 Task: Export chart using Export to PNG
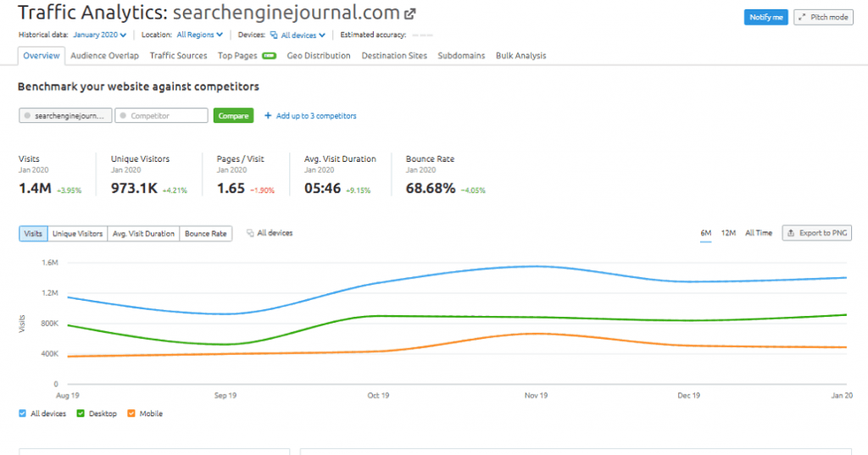pyautogui.click(x=817, y=233)
